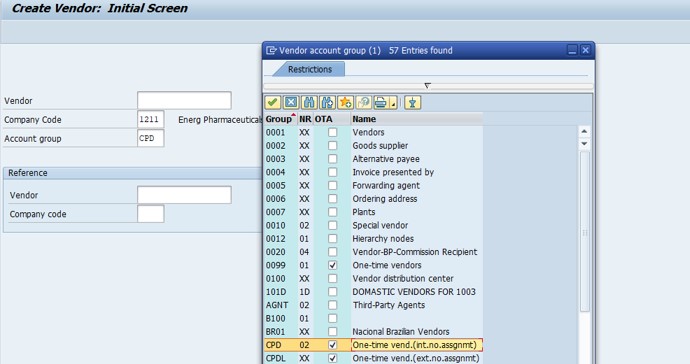Toggle the OTA checkbox for group 0010

333,225
